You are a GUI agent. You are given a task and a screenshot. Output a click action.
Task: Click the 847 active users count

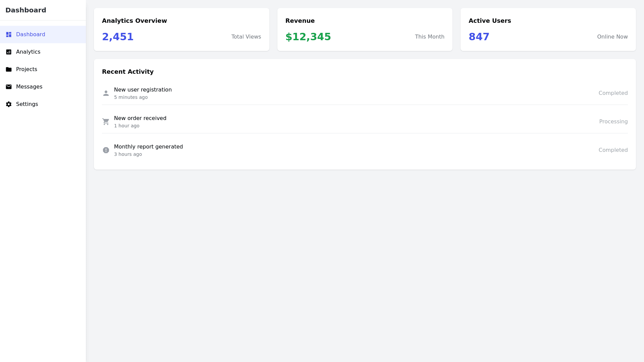(x=479, y=37)
